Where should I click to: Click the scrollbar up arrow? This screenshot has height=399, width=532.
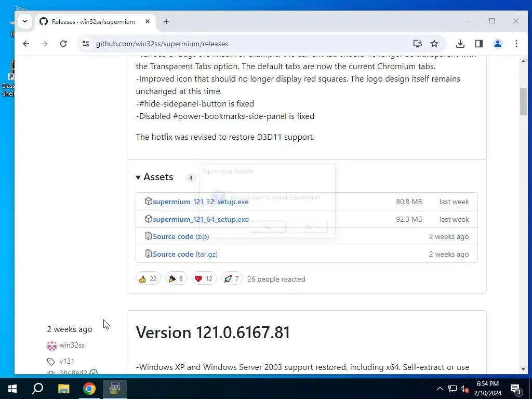pyautogui.click(x=523, y=61)
